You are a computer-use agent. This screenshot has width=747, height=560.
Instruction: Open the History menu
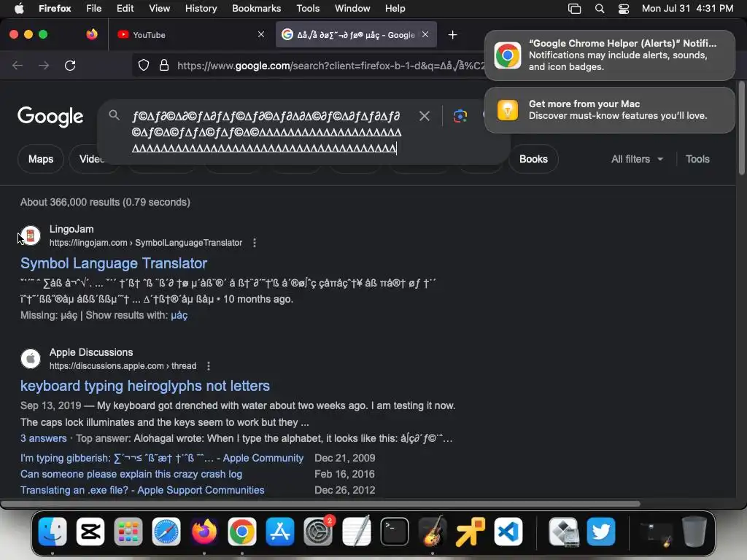click(201, 8)
